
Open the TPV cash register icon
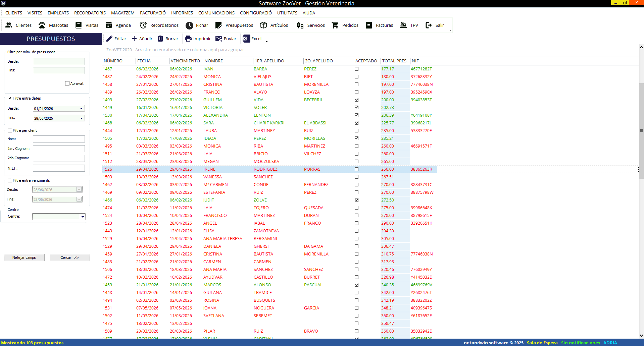pyautogui.click(x=403, y=25)
